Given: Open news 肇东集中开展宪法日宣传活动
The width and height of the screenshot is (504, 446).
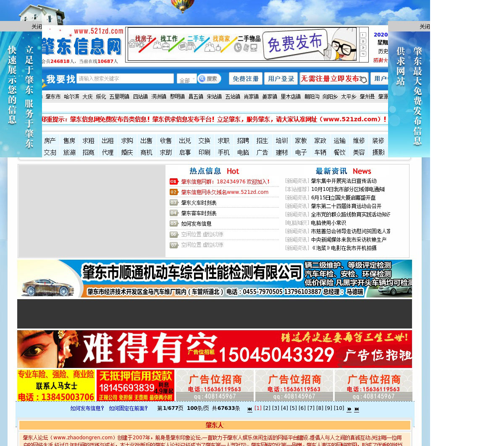Looking at the screenshot, I should tap(344, 181).
